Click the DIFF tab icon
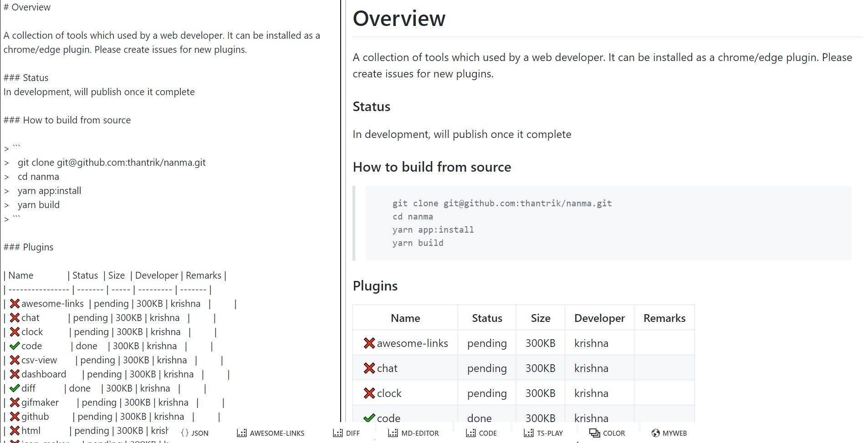 (x=338, y=433)
